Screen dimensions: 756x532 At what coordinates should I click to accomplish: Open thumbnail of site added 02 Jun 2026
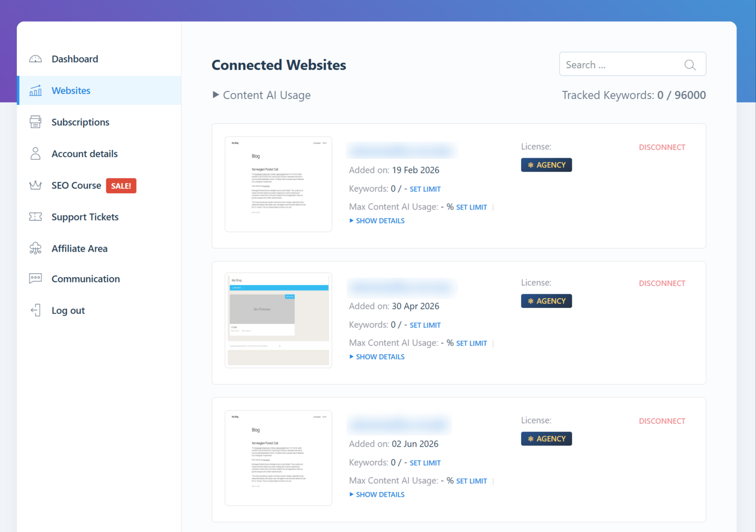click(278, 458)
